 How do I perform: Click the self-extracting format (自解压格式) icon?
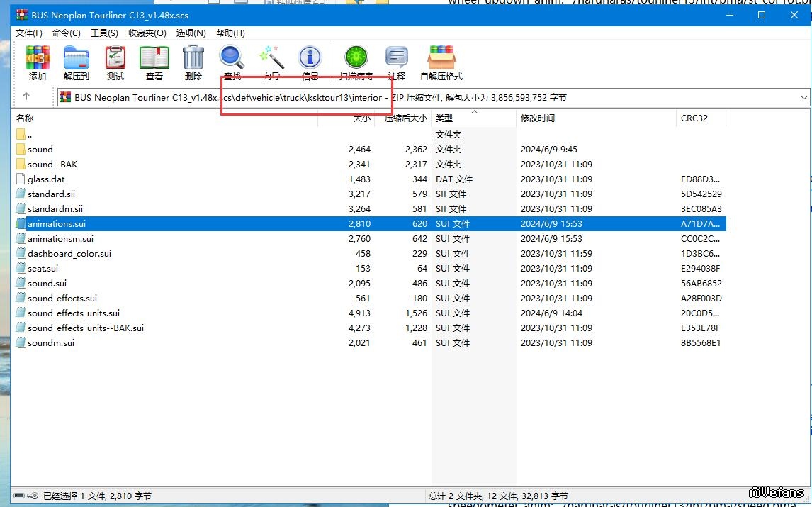click(x=441, y=62)
